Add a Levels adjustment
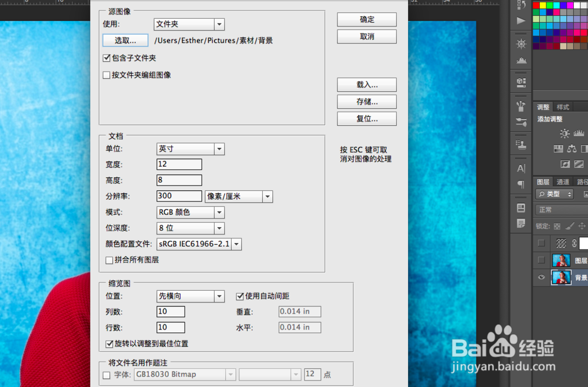Screen dimensions: 588x387 [x=579, y=133]
